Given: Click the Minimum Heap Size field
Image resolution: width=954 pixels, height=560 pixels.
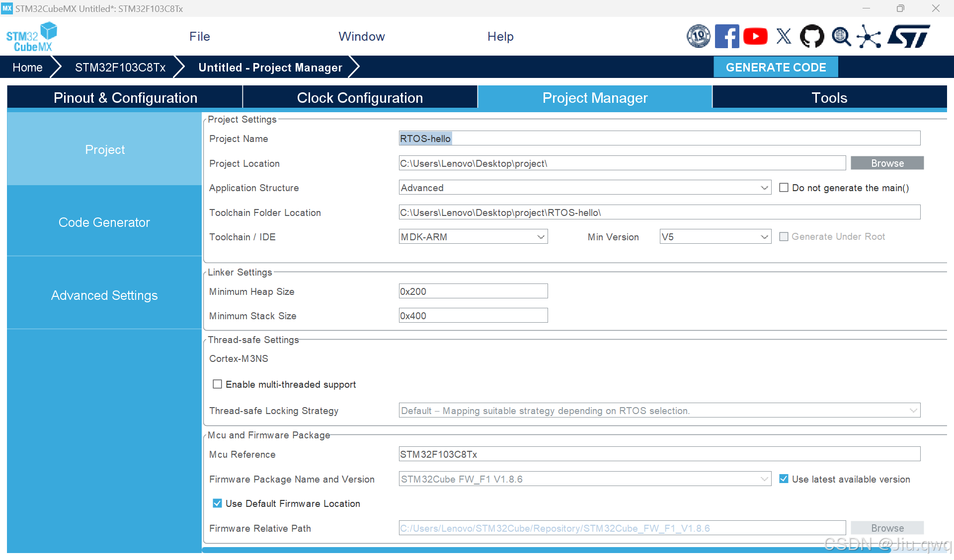Looking at the screenshot, I should 473,291.
